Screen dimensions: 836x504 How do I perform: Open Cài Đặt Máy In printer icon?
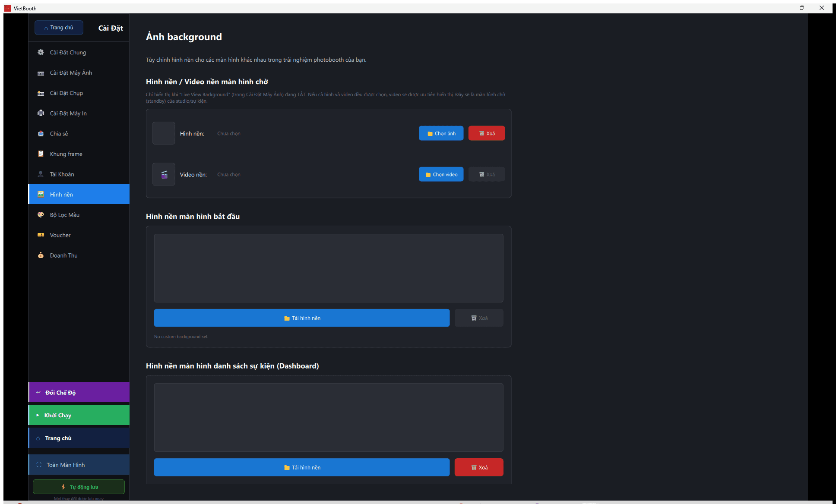coord(41,113)
